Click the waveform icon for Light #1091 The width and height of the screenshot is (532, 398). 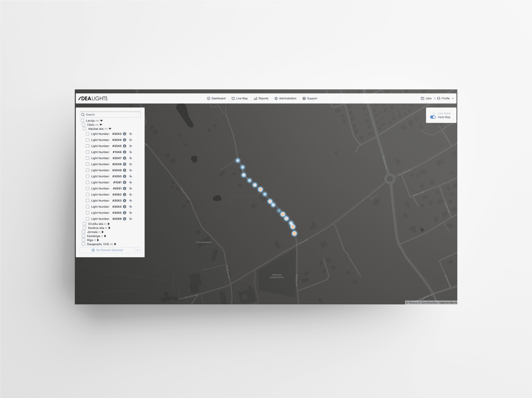pos(131,182)
